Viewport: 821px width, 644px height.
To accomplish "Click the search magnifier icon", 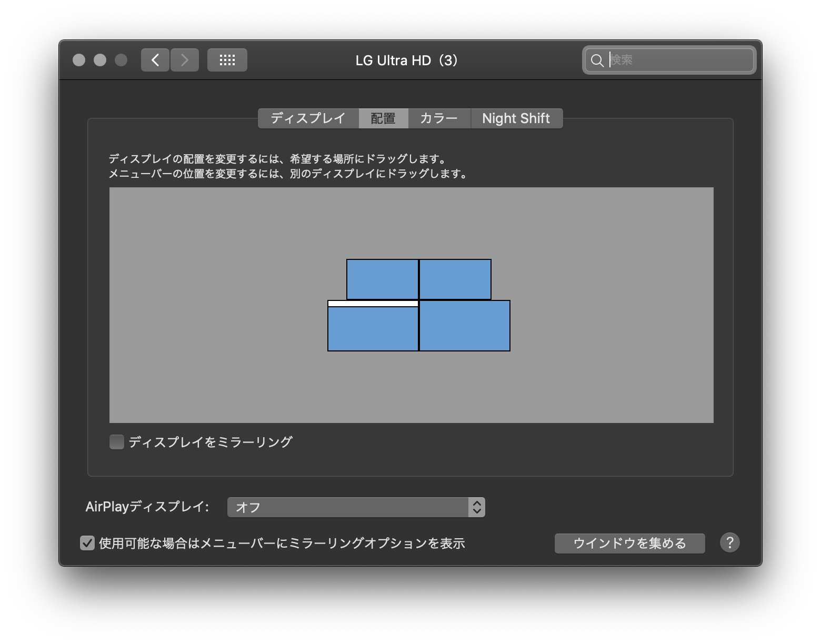I will pyautogui.click(x=597, y=60).
